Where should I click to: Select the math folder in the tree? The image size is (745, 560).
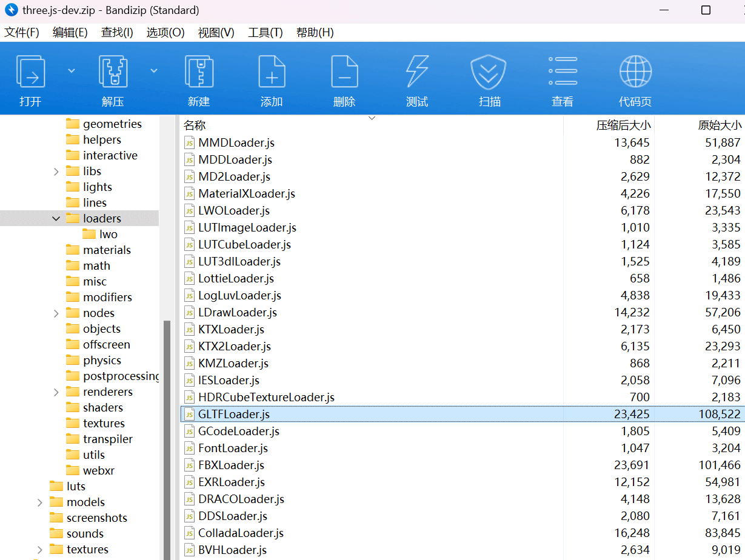click(96, 265)
